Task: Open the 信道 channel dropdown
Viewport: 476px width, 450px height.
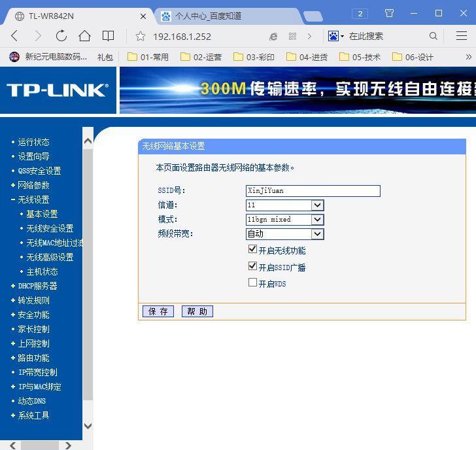Action: point(285,205)
